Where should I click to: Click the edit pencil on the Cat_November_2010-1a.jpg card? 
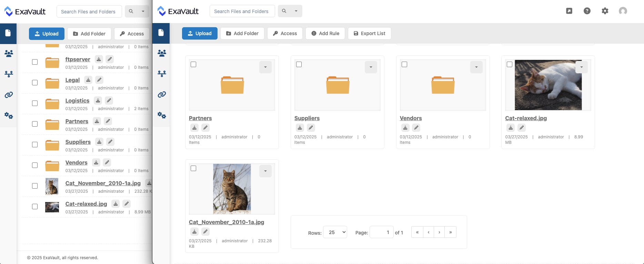point(205,232)
